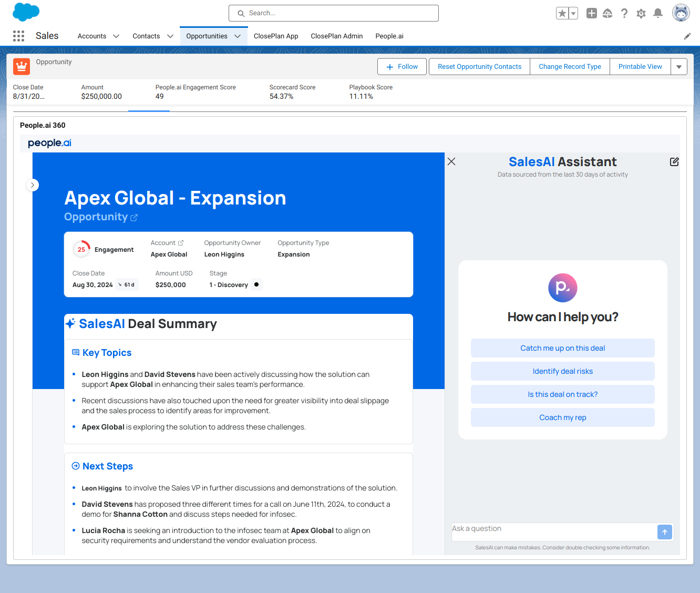
Task: Click the Follow button
Action: coord(402,67)
